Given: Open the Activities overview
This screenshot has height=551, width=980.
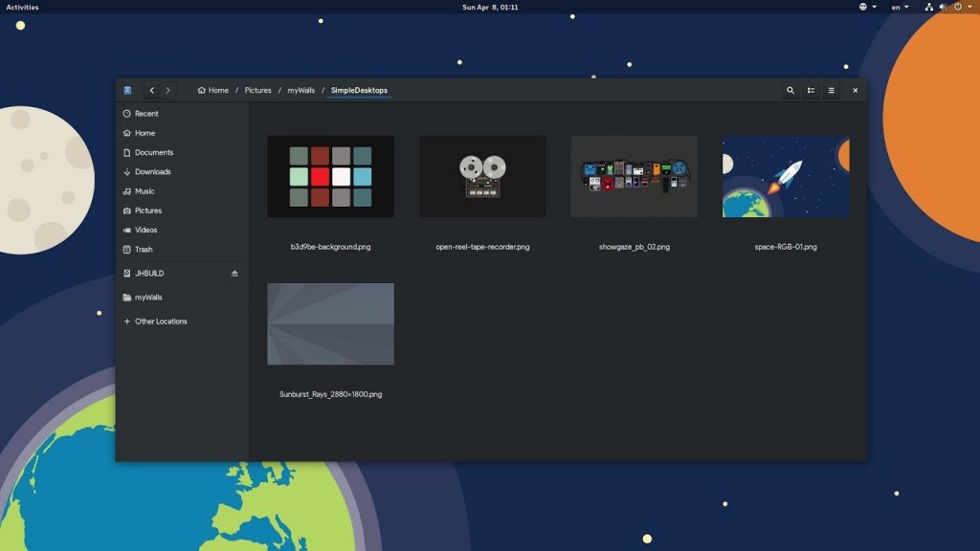Looking at the screenshot, I should pyautogui.click(x=23, y=7).
